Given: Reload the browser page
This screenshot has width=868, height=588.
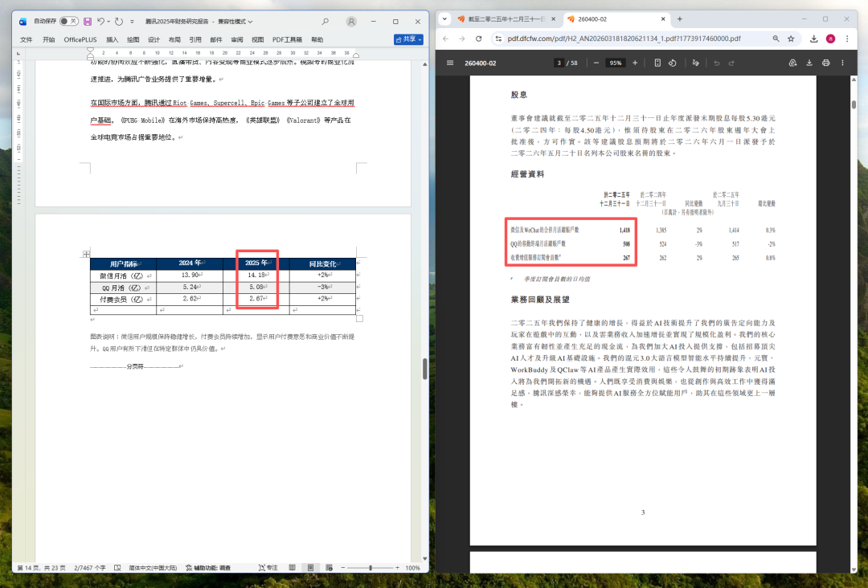Looking at the screenshot, I should [478, 39].
